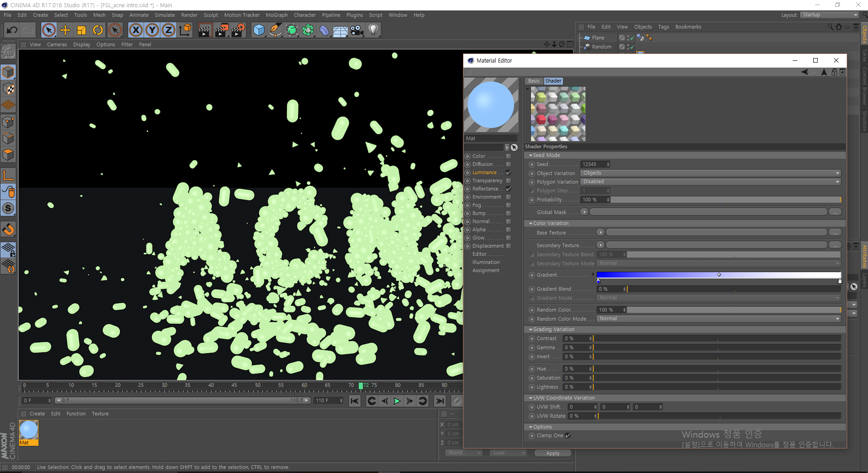The width and height of the screenshot is (868, 473).
Task: Open the Random Color Mode dropdown
Action: [x=719, y=319]
